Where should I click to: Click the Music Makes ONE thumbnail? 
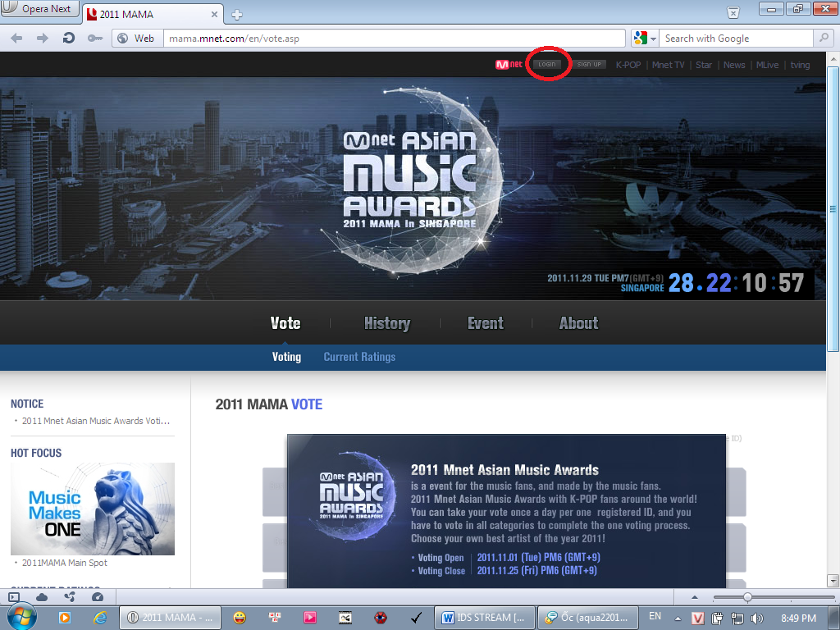(x=93, y=509)
